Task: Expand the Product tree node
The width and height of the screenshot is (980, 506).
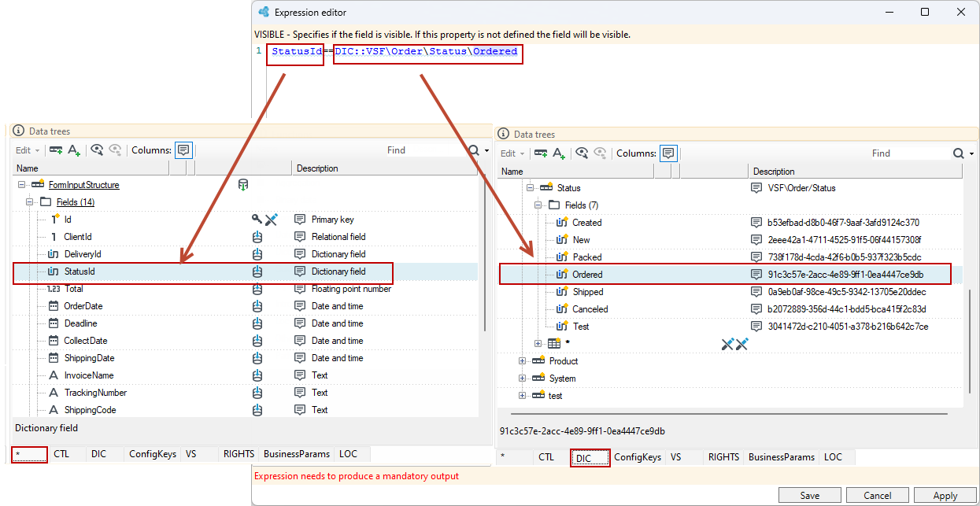Action: coord(522,361)
